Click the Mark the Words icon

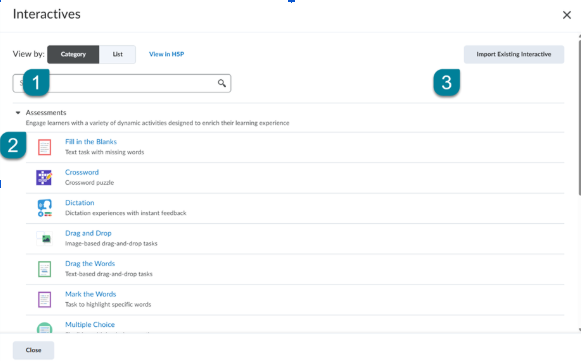pyautogui.click(x=44, y=299)
